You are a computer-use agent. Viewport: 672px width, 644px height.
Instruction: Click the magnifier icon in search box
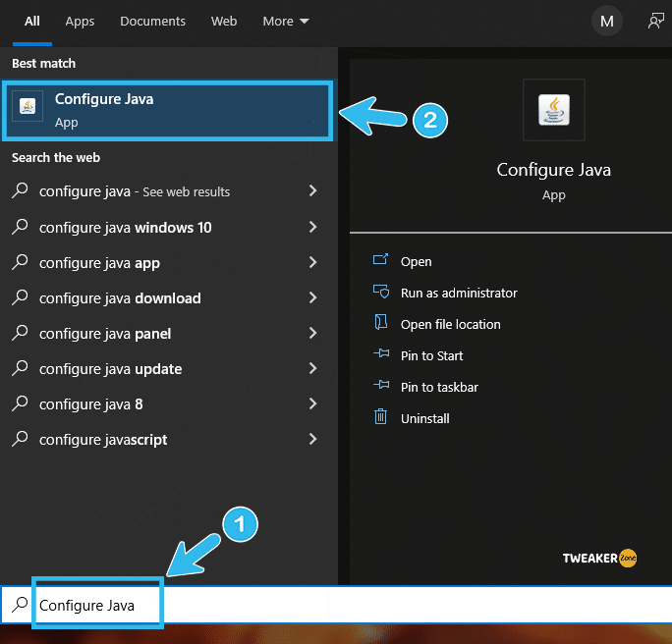click(x=20, y=605)
